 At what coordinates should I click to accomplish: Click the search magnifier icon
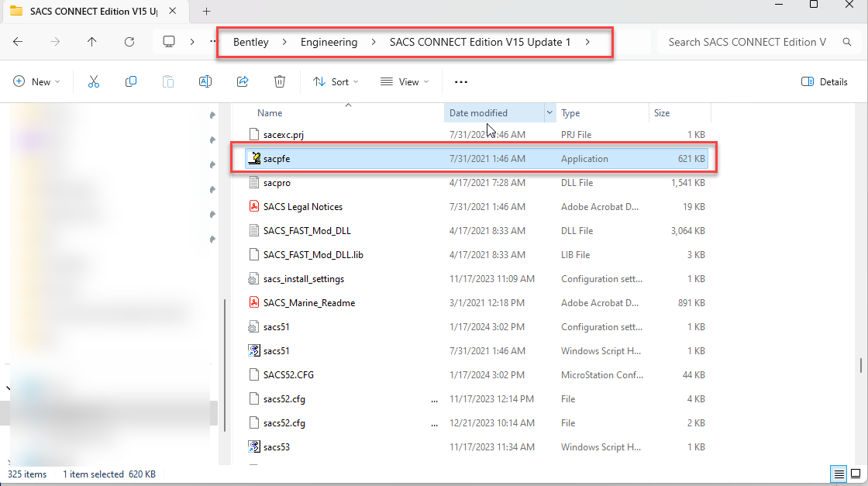(x=846, y=42)
